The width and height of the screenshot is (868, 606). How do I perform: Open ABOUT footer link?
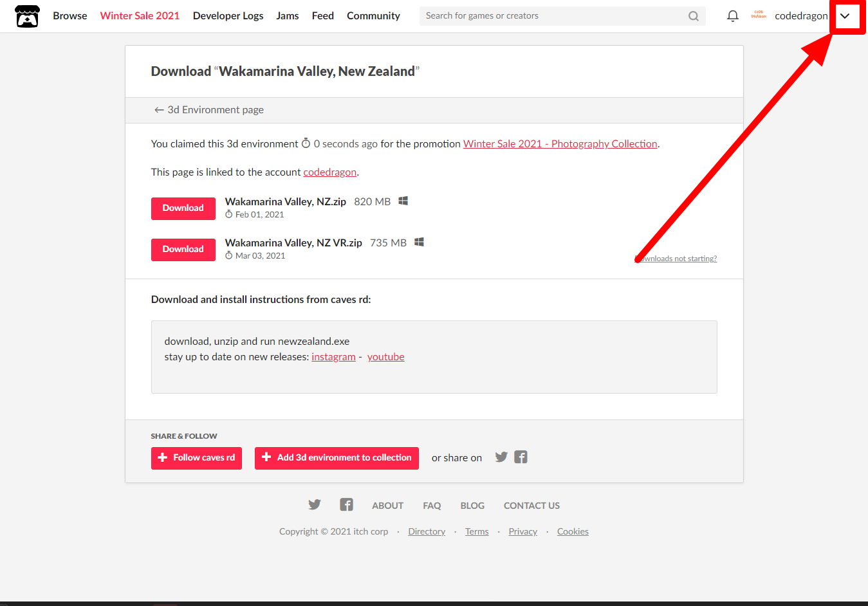(x=388, y=506)
